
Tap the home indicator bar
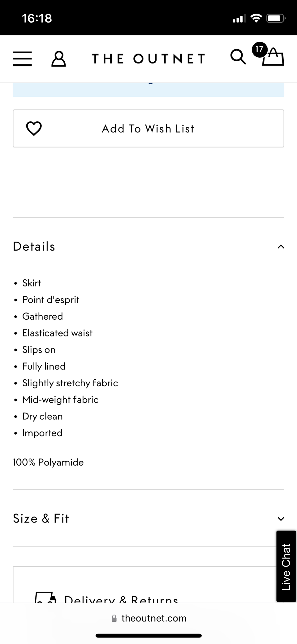click(x=148, y=636)
